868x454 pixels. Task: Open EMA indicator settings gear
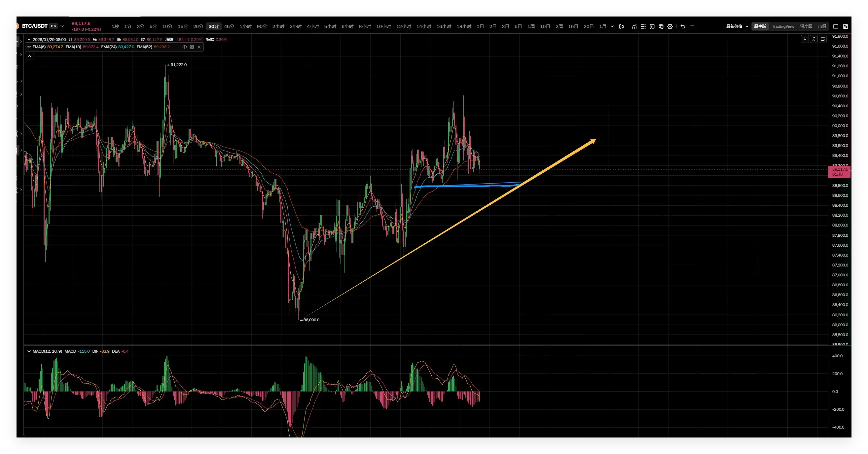coord(192,47)
